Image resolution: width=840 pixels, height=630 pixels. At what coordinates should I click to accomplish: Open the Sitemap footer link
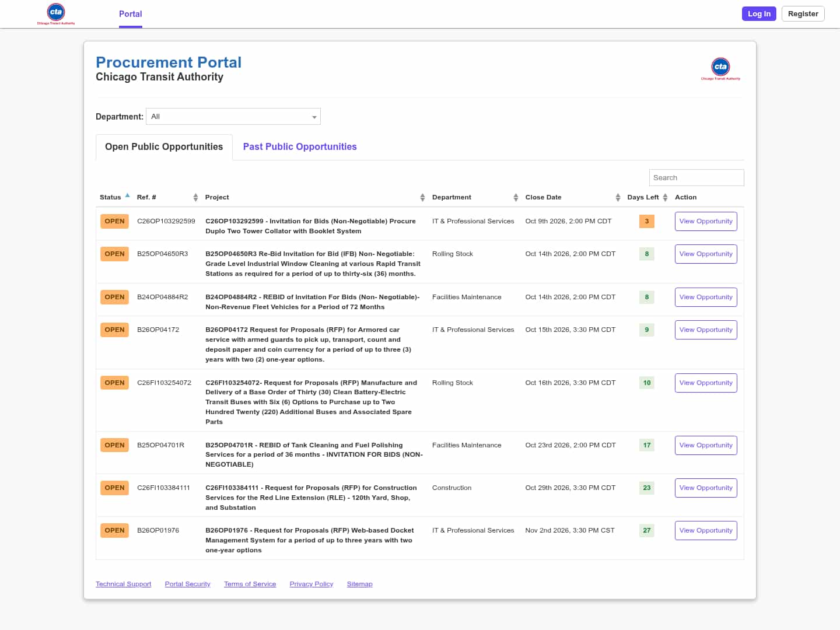(359, 584)
